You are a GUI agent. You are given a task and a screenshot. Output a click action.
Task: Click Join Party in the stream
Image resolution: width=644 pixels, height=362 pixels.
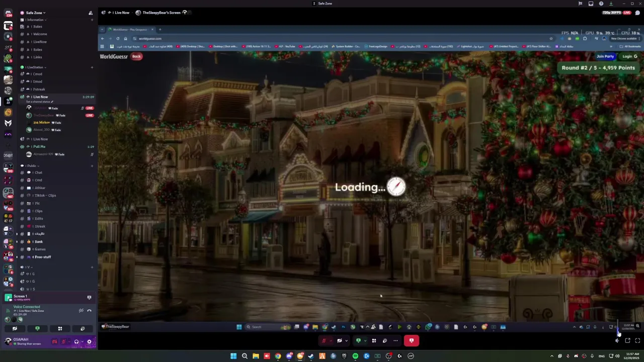click(605, 56)
